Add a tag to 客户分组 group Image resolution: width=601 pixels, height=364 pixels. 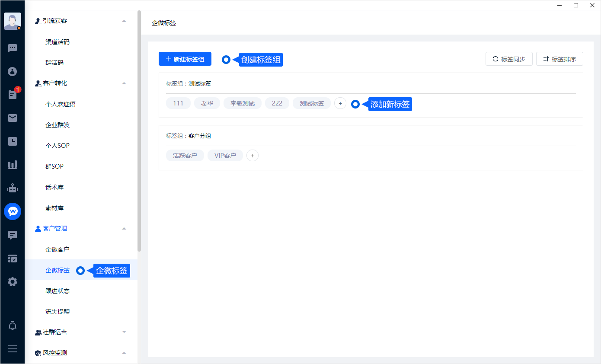(x=253, y=155)
